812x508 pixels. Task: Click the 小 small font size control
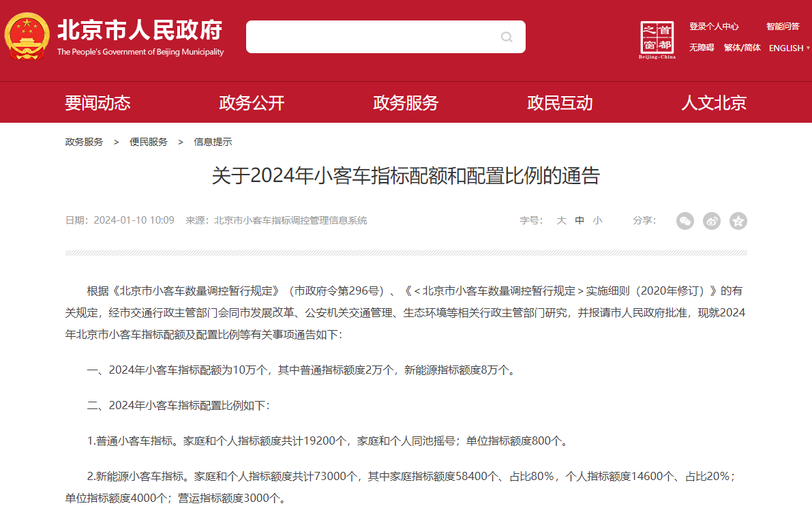pos(596,221)
